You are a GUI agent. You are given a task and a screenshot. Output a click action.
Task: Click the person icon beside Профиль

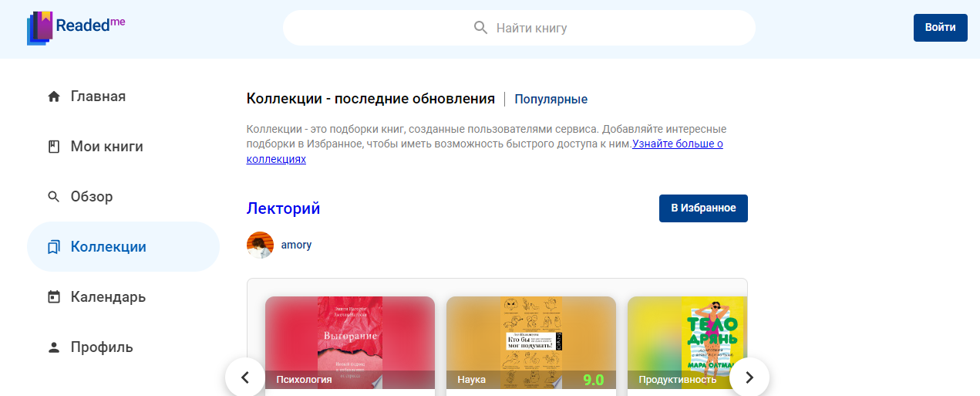54,347
